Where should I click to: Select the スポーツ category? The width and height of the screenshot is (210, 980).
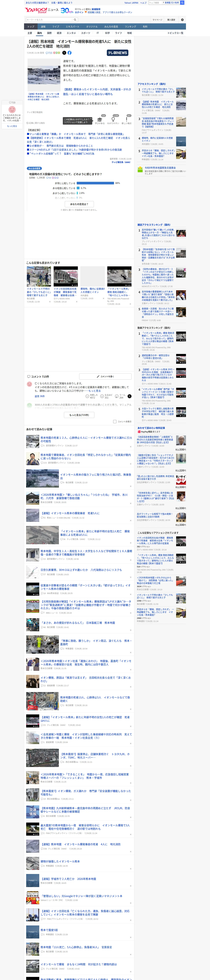(86, 33)
